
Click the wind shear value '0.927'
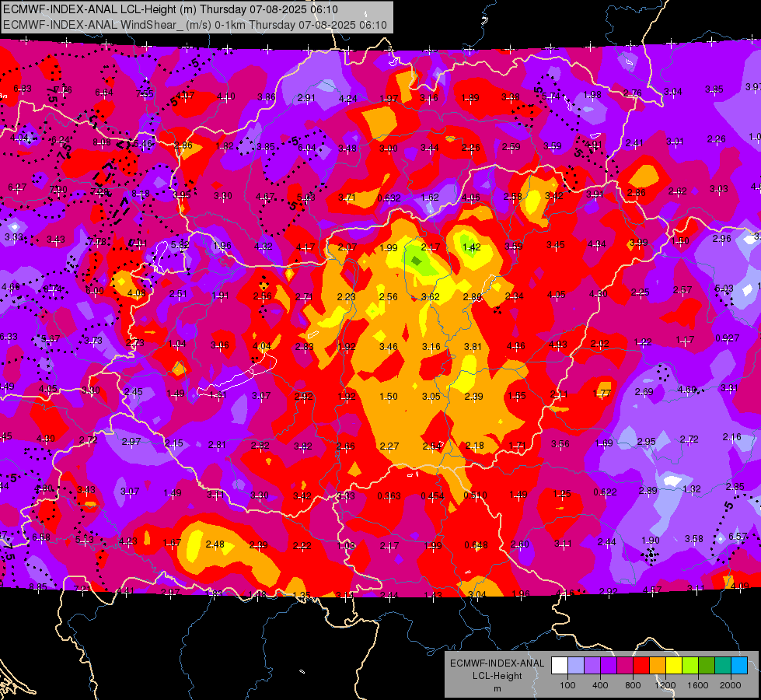click(x=728, y=338)
